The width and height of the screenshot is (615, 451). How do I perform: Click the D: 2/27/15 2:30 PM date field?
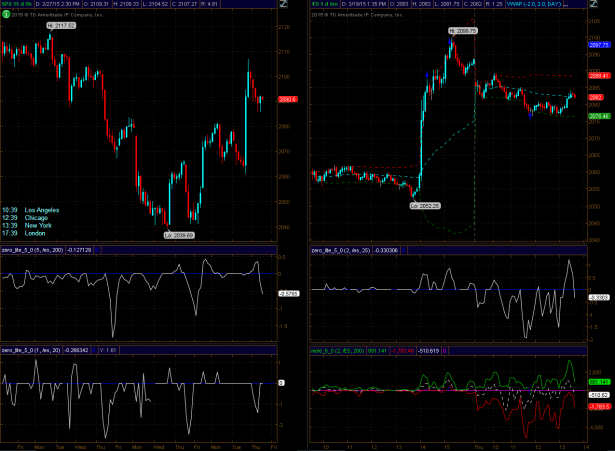(x=57, y=4)
